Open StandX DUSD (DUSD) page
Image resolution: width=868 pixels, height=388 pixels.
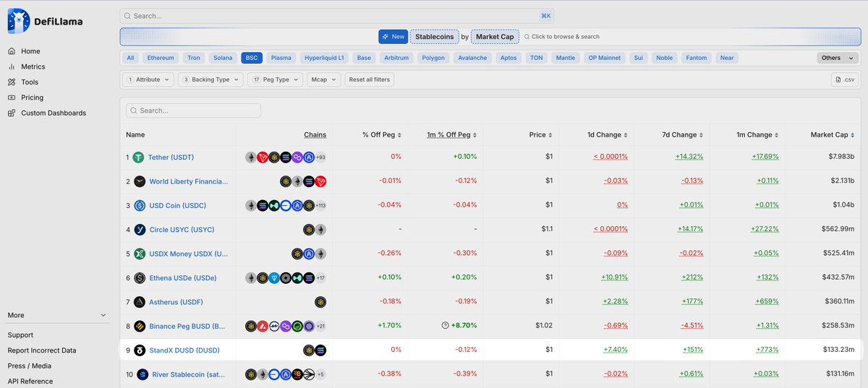tap(184, 350)
